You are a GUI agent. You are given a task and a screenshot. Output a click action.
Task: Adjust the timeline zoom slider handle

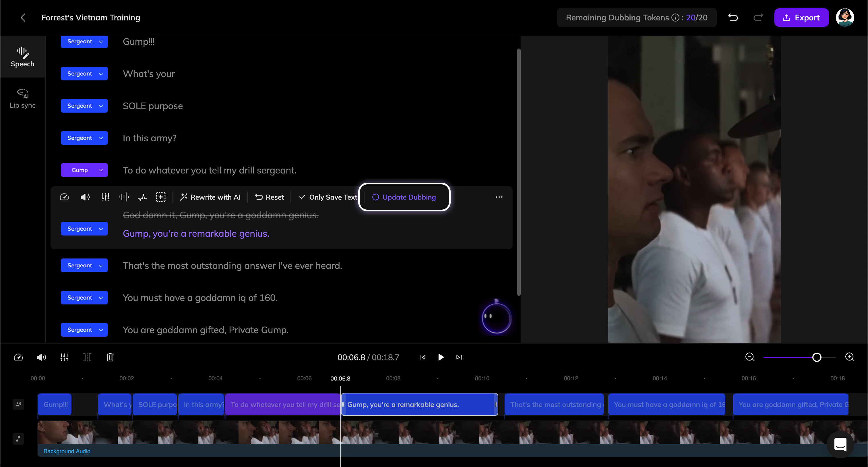(x=817, y=357)
